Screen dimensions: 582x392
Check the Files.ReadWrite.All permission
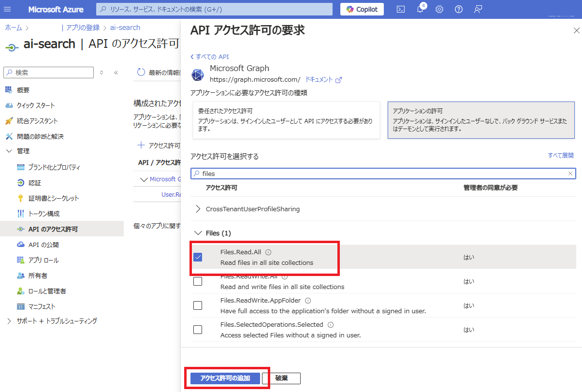point(198,281)
